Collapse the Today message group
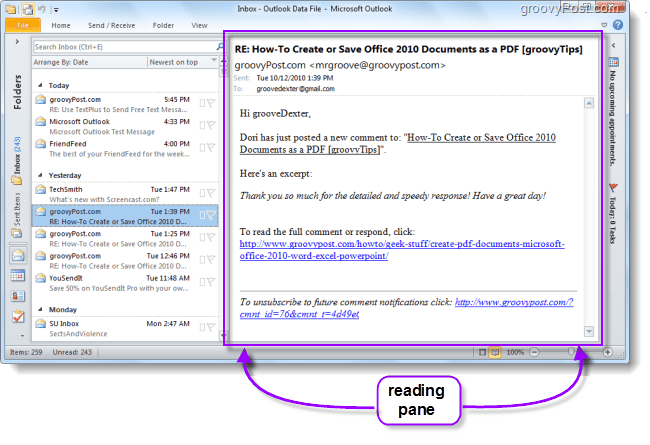Screen dimensions: 650x445 (x=41, y=85)
